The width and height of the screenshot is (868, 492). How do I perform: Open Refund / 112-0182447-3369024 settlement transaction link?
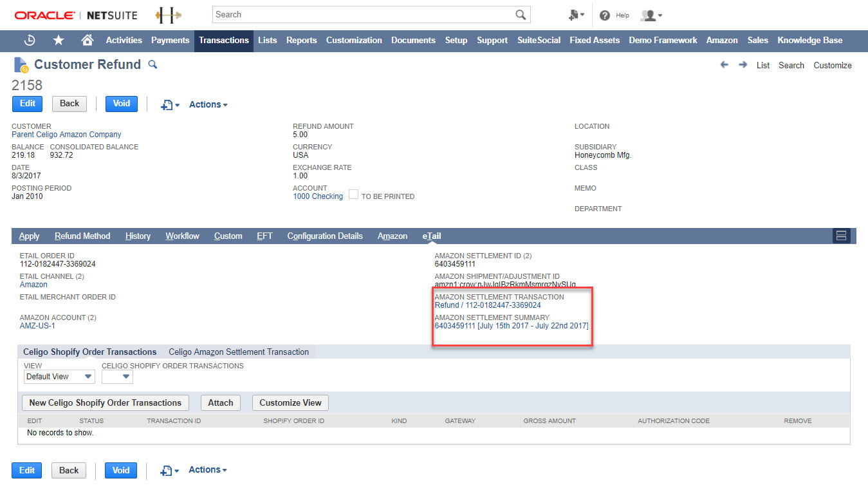tap(488, 305)
